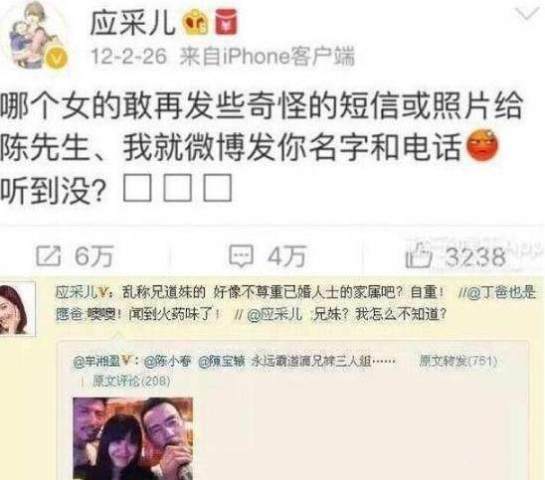
Task: Open the repost icon showing 6万
Action: pyautogui.click(x=48, y=256)
